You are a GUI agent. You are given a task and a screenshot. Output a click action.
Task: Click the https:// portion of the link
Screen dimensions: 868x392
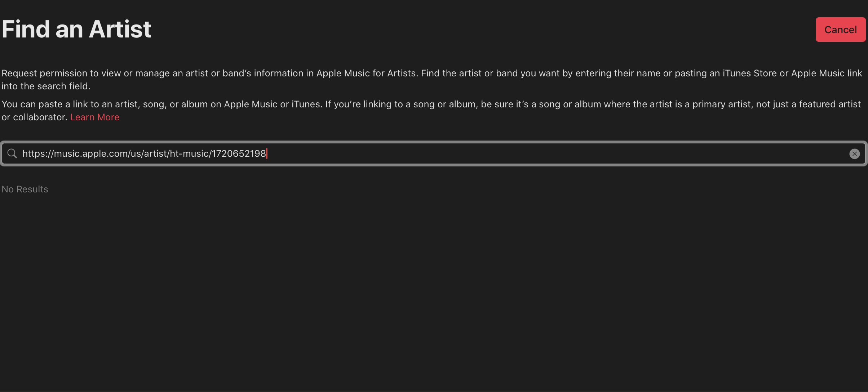click(37, 154)
